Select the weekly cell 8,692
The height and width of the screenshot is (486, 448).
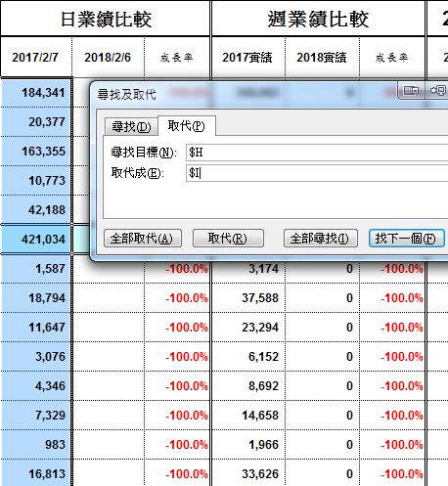[248, 386]
